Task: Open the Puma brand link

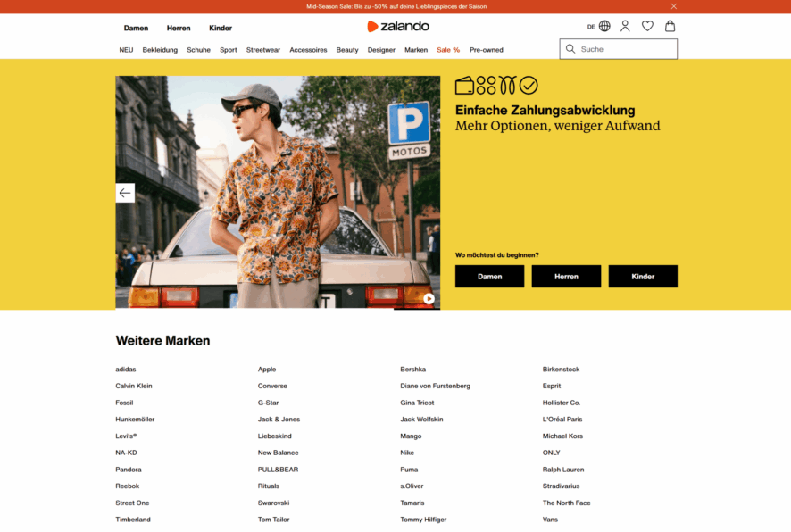Action: pos(409,470)
